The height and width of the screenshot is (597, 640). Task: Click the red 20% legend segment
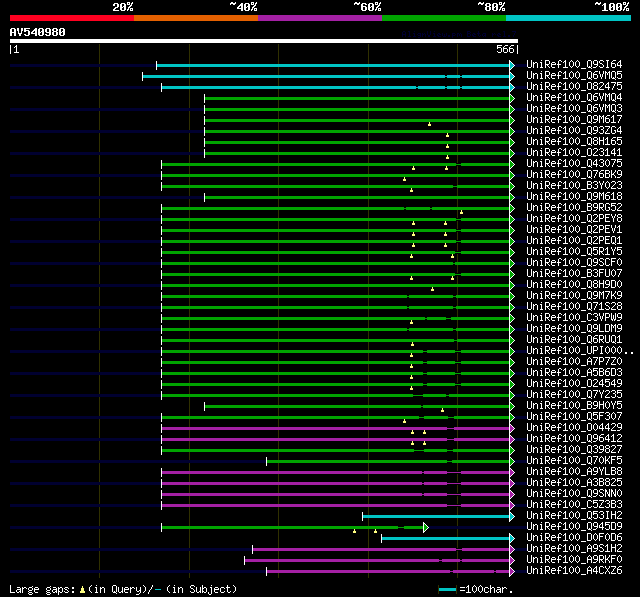pos(71,17)
